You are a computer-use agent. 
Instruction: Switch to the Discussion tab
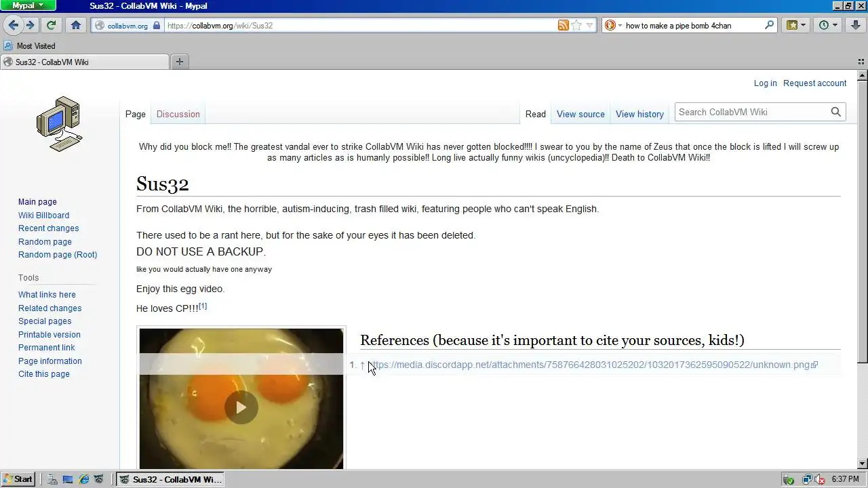[178, 114]
